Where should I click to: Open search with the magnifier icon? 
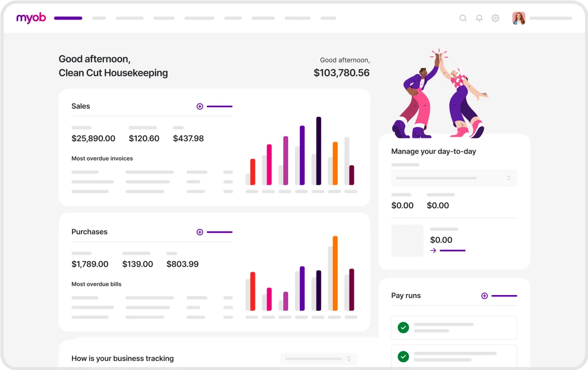tap(463, 18)
